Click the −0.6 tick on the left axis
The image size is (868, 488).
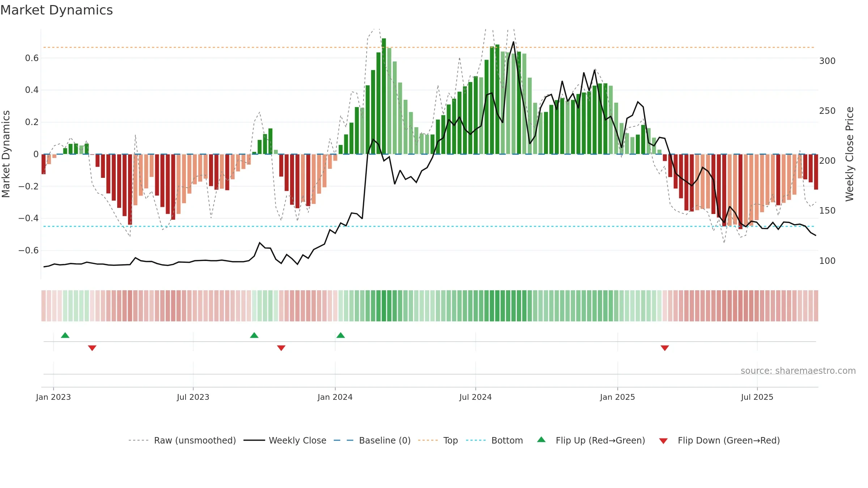[29, 250]
